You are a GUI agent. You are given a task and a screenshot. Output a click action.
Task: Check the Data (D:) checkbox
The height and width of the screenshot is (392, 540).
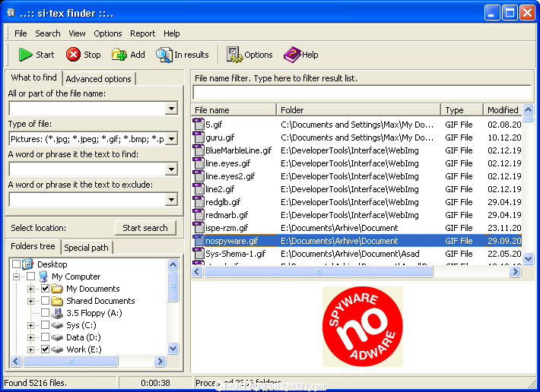45,337
